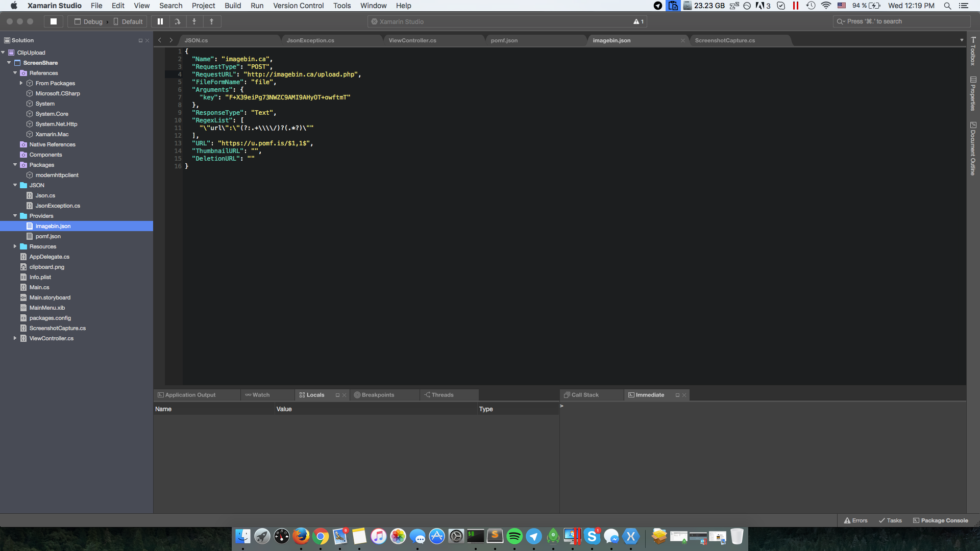Collapse the Providers folder
Viewport: 980px width, 551px height.
pyautogui.click(x=15, y=216)
